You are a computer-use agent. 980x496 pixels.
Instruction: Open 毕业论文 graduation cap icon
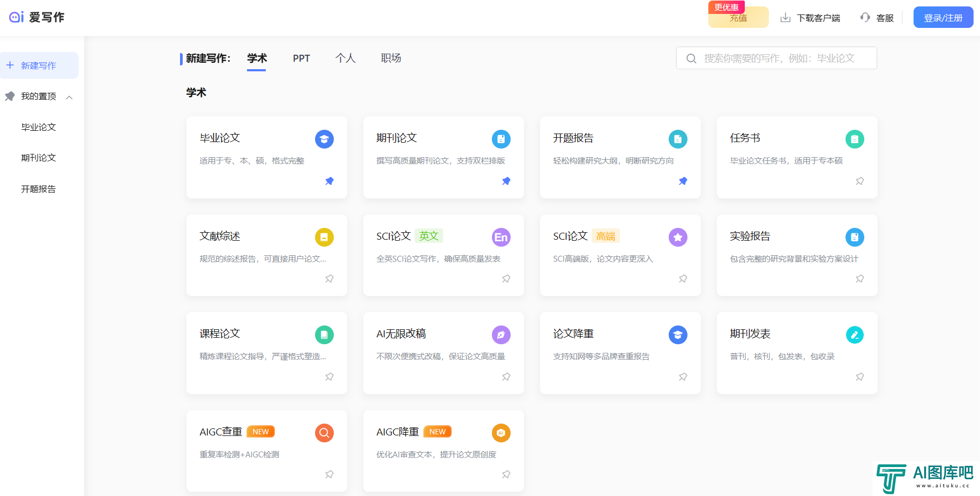tap(324, 139)
